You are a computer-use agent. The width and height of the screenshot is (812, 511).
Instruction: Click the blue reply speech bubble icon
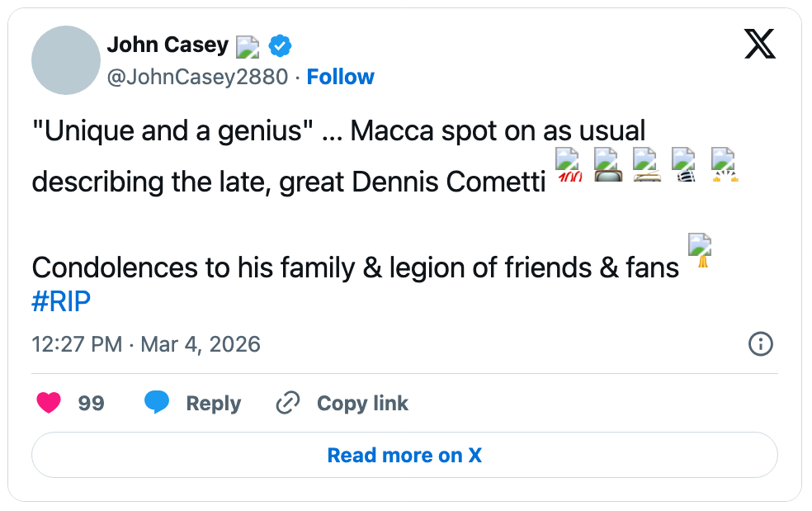(157, 403)
